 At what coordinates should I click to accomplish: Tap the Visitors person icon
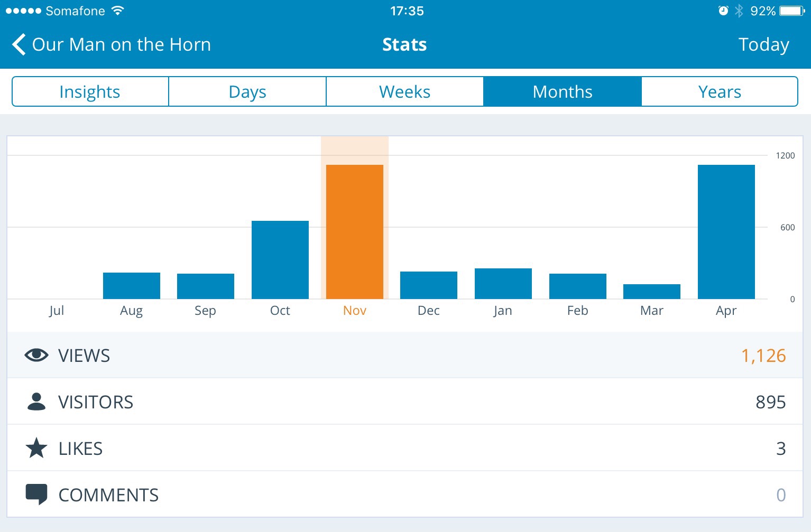[36, 402]
